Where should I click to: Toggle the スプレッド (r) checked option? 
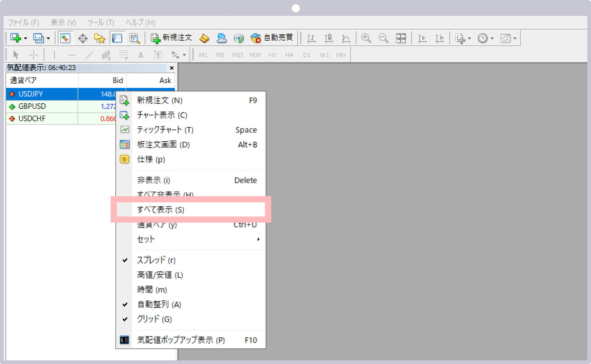(x=191, y=260)
